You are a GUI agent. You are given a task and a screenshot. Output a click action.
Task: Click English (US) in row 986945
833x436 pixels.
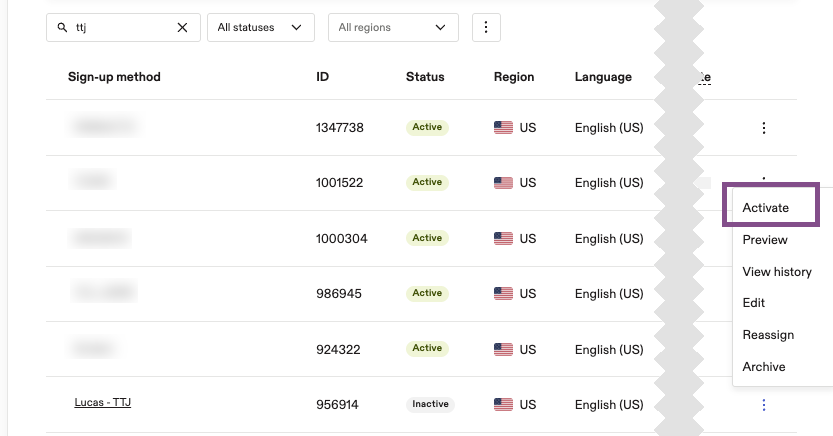click(x=609, y=294)
